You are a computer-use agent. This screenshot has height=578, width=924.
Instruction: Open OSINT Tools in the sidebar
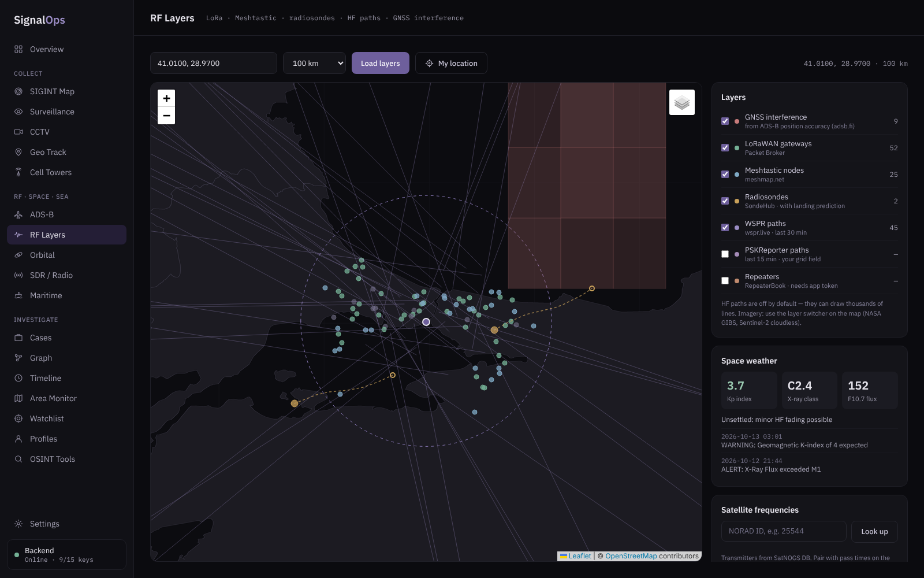66,459
